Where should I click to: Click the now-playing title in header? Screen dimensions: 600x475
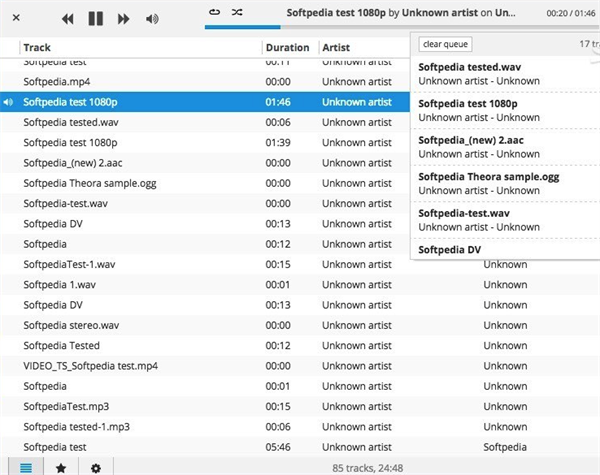tap(401, 13)
